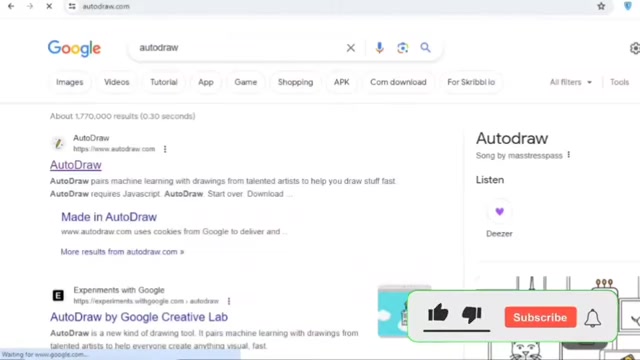Click the red Subscribe button

tap(540, 317)
